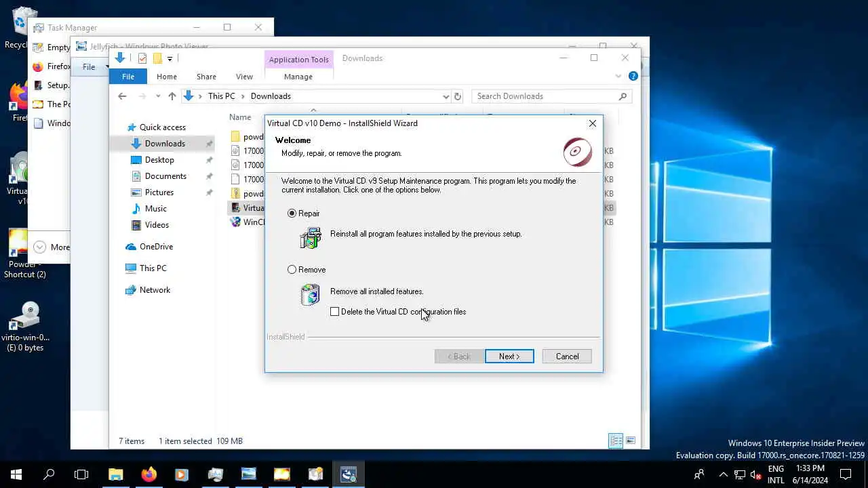Close the InstallShield Wizard dialog

593,123
